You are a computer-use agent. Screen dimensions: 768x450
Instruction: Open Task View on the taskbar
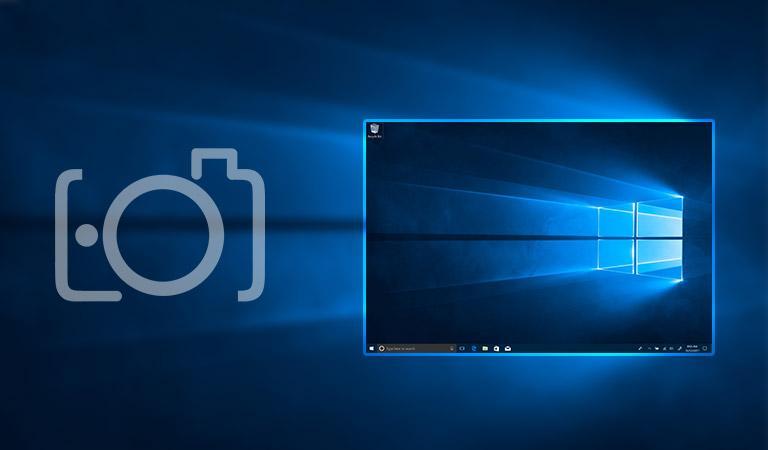[x=462, y=348]
